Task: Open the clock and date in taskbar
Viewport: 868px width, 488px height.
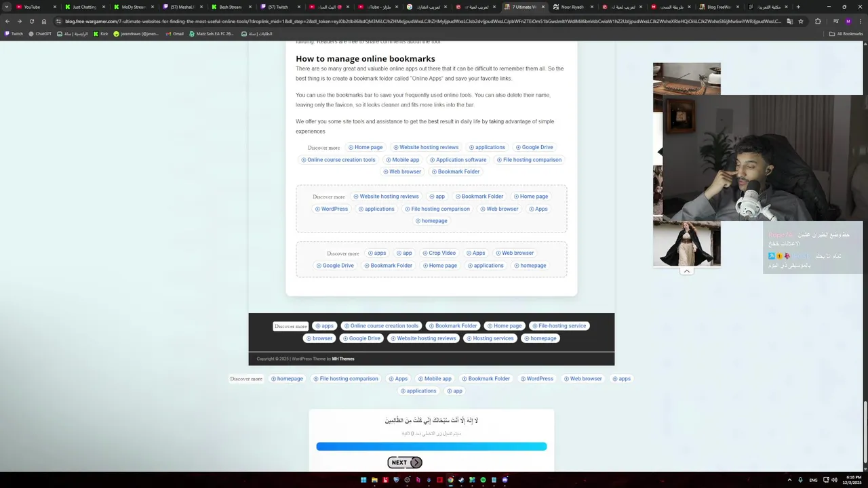Action: 854,480
